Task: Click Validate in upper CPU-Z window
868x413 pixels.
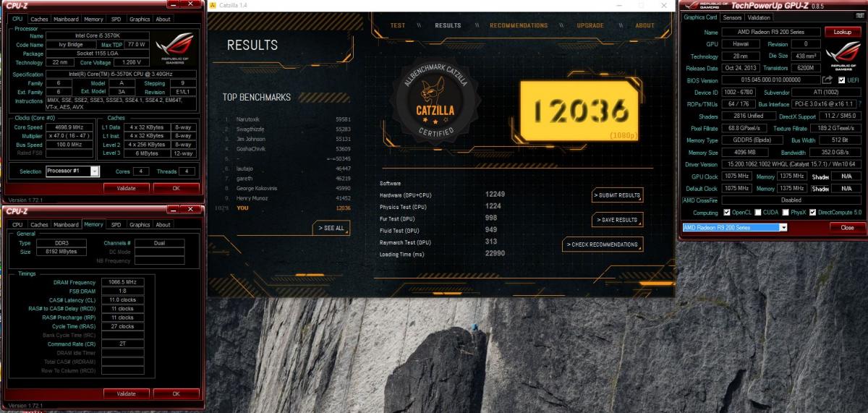Action: (x=126, y=188)
